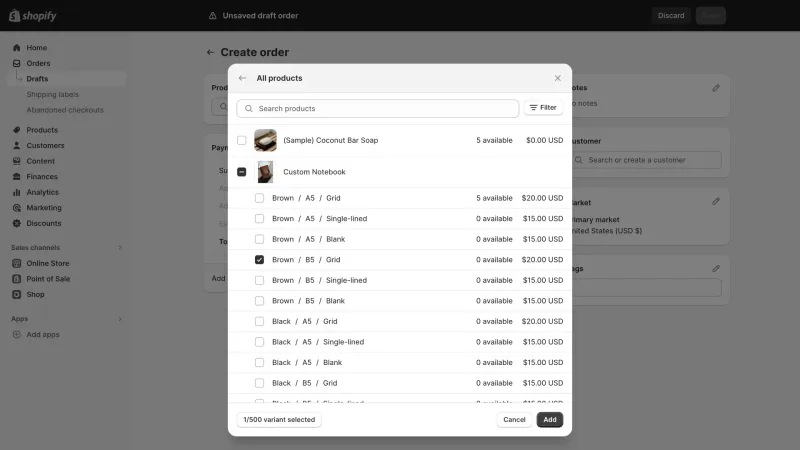Viewport: 800px width, 450px height.
Task: Click Search or create a customer field
Action: tap(646, 160)
